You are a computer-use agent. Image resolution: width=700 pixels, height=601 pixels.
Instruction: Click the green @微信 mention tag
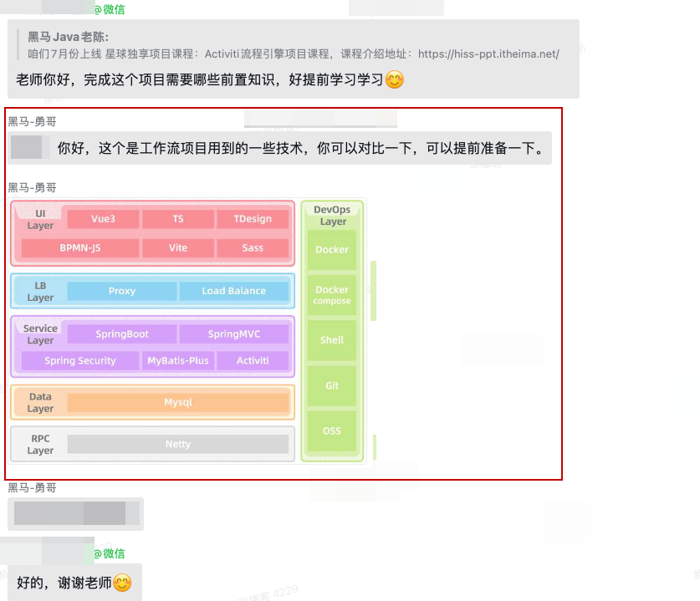(110, 553)
